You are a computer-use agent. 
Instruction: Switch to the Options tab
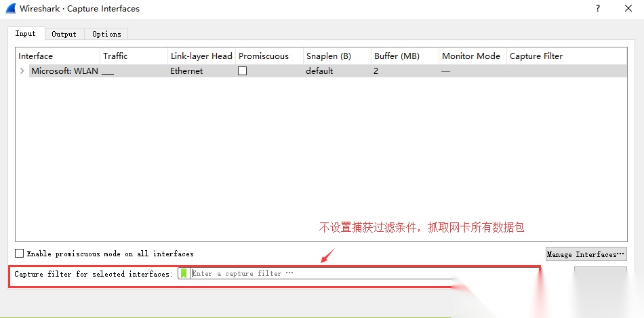coord(106,34)
